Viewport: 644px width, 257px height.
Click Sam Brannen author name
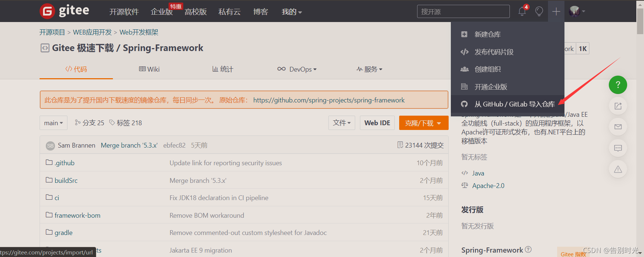(77, 145)
